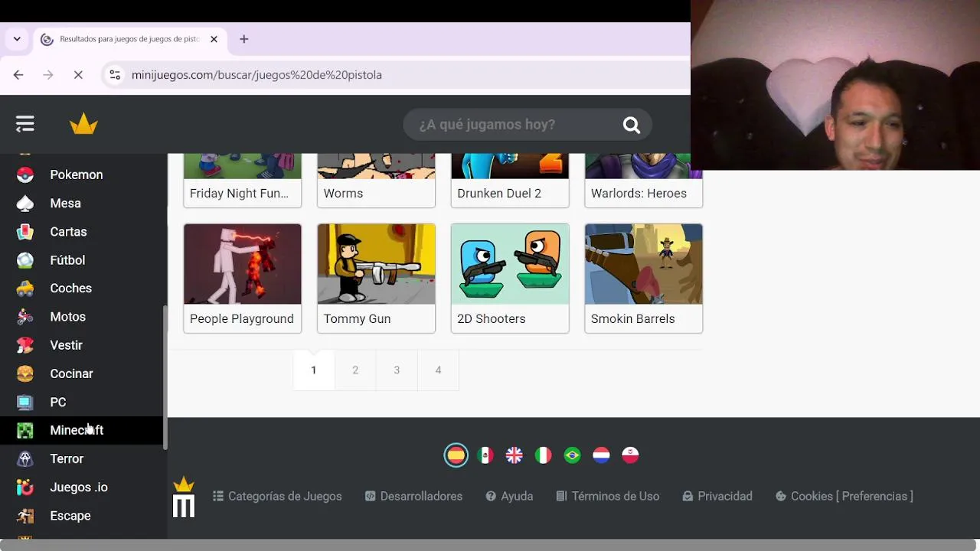Stop loading the page with the X button

[78, 75]
